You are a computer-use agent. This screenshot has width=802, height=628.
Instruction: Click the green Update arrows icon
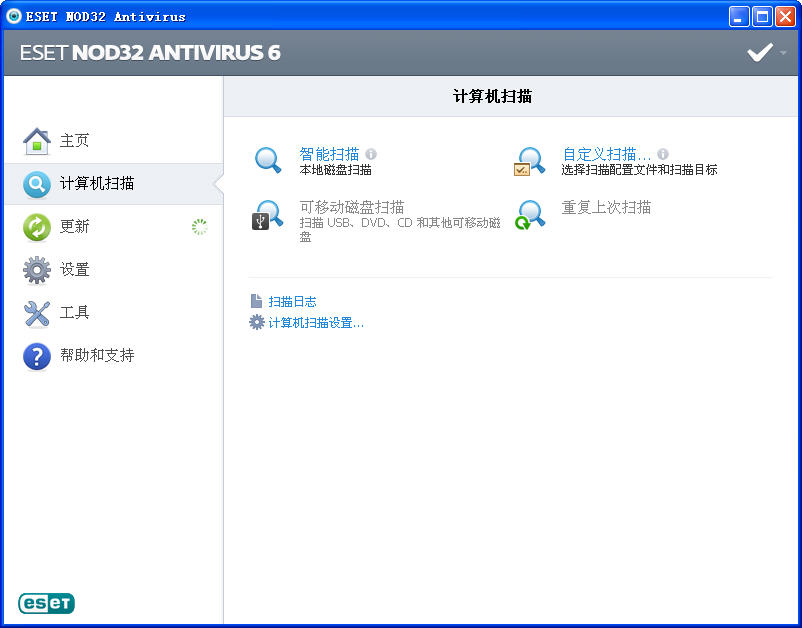tap(36, 227)
